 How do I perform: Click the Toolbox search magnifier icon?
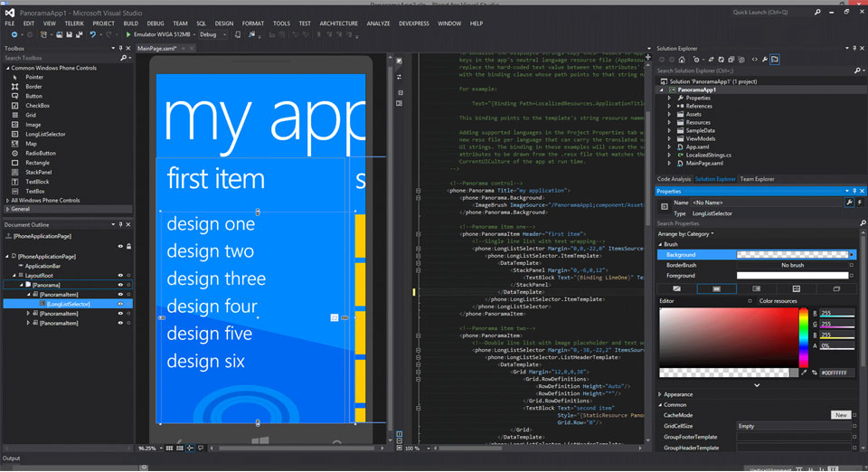coord(124,58)
